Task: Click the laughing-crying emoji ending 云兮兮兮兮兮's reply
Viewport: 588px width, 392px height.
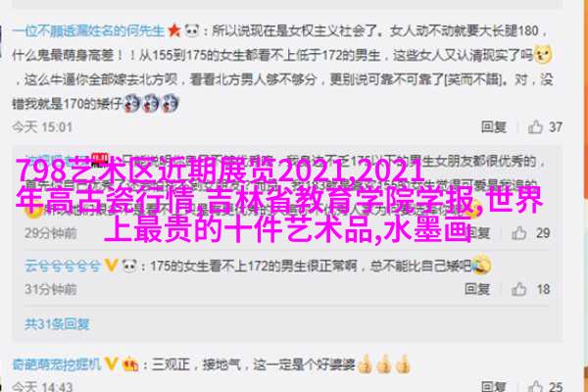Action: (x=481, y=264)
